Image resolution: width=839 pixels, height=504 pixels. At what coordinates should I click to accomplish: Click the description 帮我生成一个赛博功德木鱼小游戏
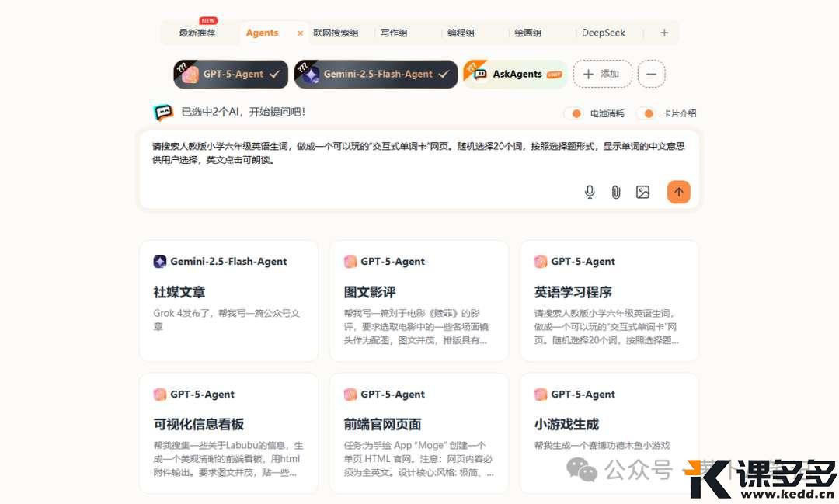[602, 445]
